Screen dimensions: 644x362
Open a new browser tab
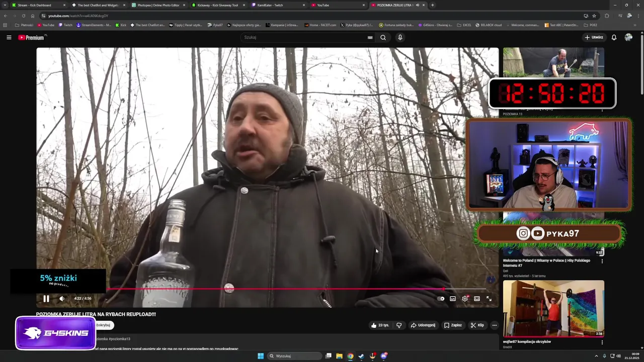[x=432, y=5]
